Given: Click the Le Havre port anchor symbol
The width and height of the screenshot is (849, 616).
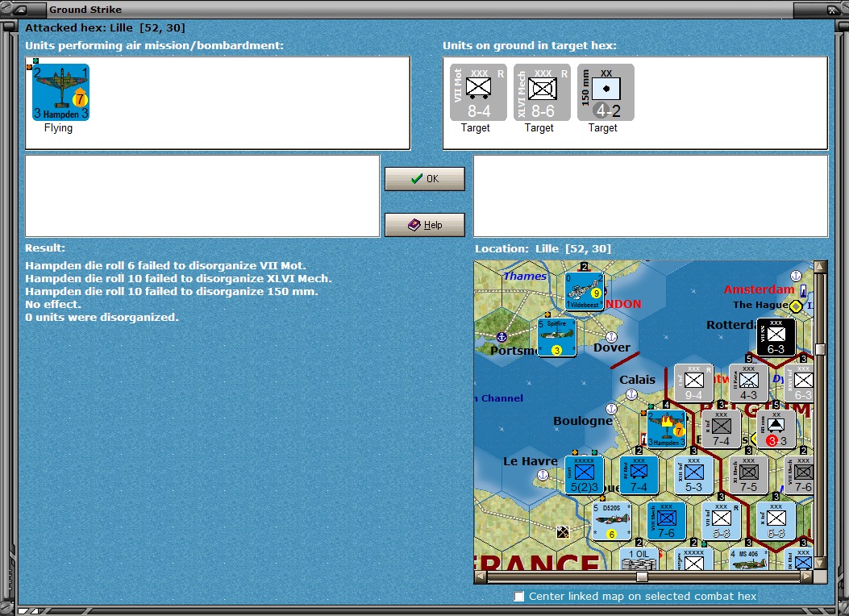Looking at the screenshot, I should click(543, 475).
